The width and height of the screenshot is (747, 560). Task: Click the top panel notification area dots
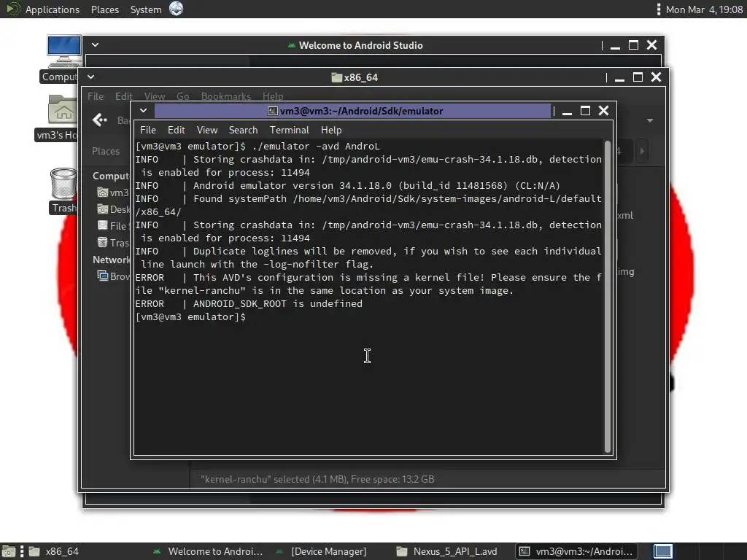point(659,9)
